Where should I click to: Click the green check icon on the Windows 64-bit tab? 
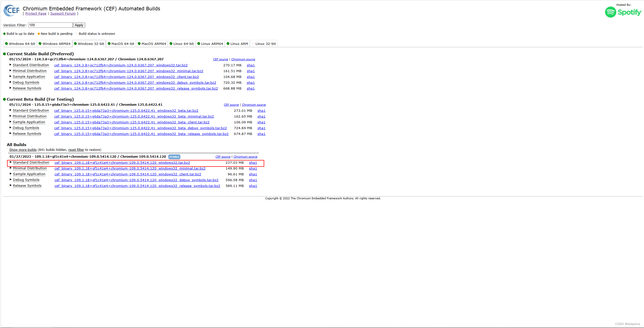(7, 44)
